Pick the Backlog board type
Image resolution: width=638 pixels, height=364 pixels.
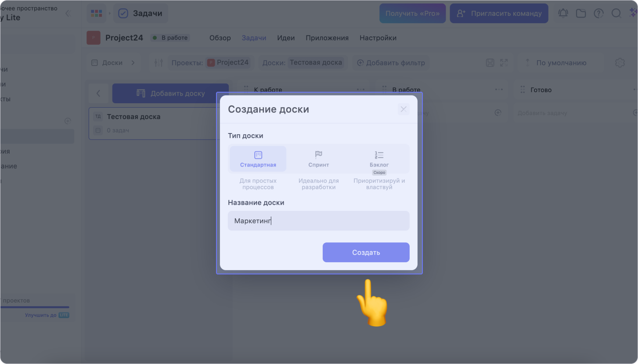[379, 159]
